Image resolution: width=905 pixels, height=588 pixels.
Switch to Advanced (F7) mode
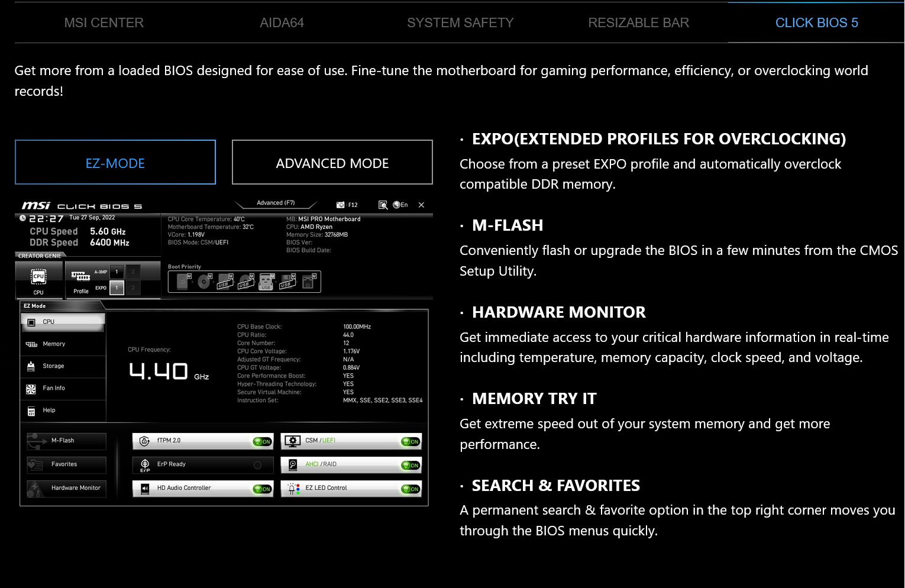(x=276, y=203)
